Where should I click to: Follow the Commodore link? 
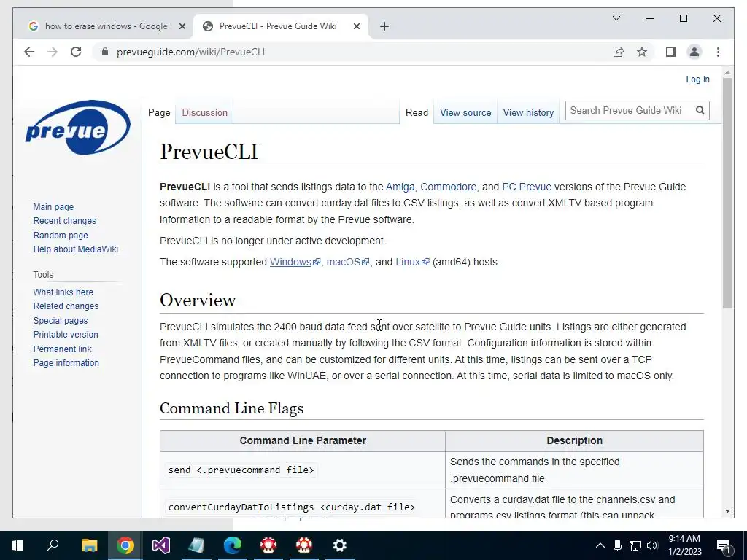pyautogui.click(x=449, y=187)
